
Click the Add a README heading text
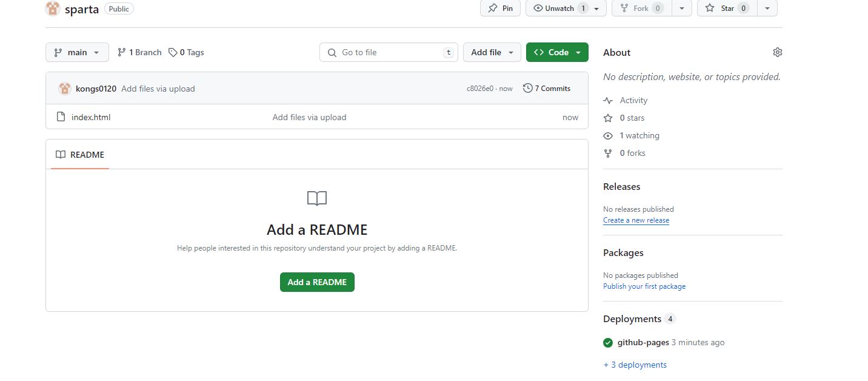pyautogui.click(x=317, y=230)
